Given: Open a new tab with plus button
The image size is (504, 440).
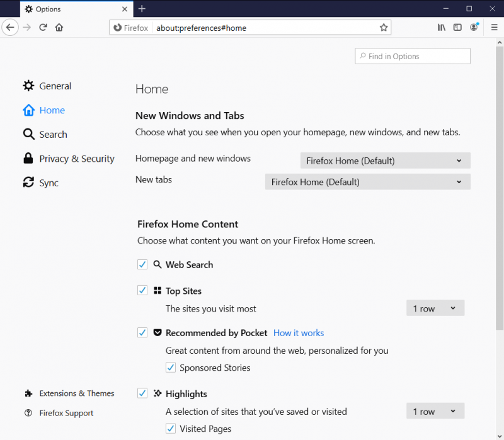Looking at the screenshot, I should [x=142, y=9].
